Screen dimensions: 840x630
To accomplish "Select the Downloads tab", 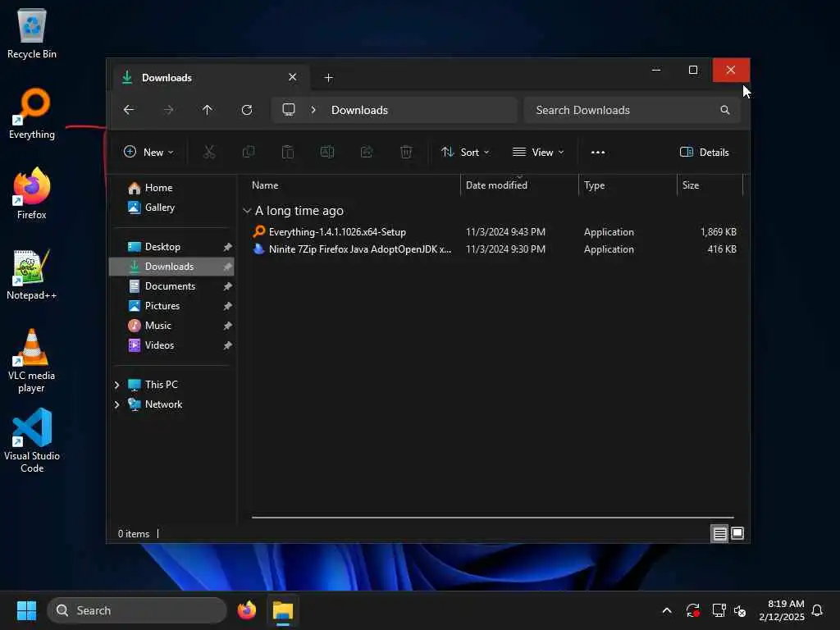I will tap(211, 78).
